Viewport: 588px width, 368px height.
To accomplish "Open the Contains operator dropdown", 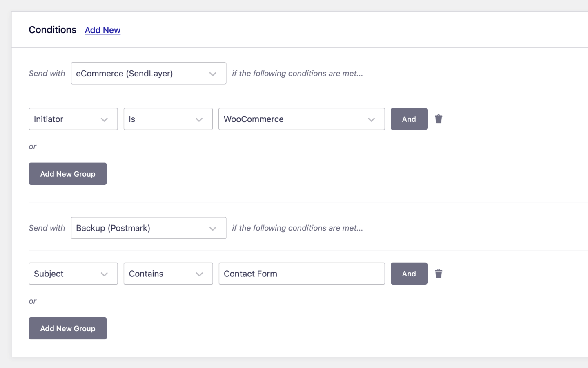I will 168,274.
